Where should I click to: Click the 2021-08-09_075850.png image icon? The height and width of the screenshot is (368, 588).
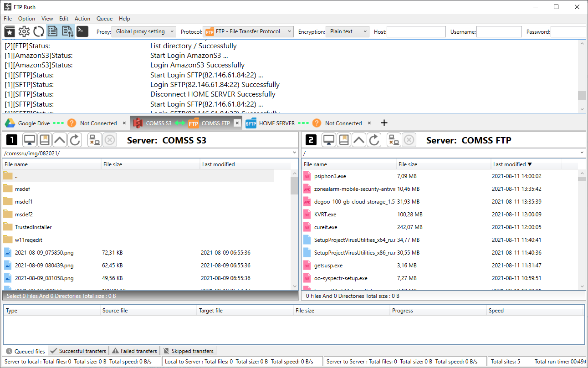pos(8,252)
